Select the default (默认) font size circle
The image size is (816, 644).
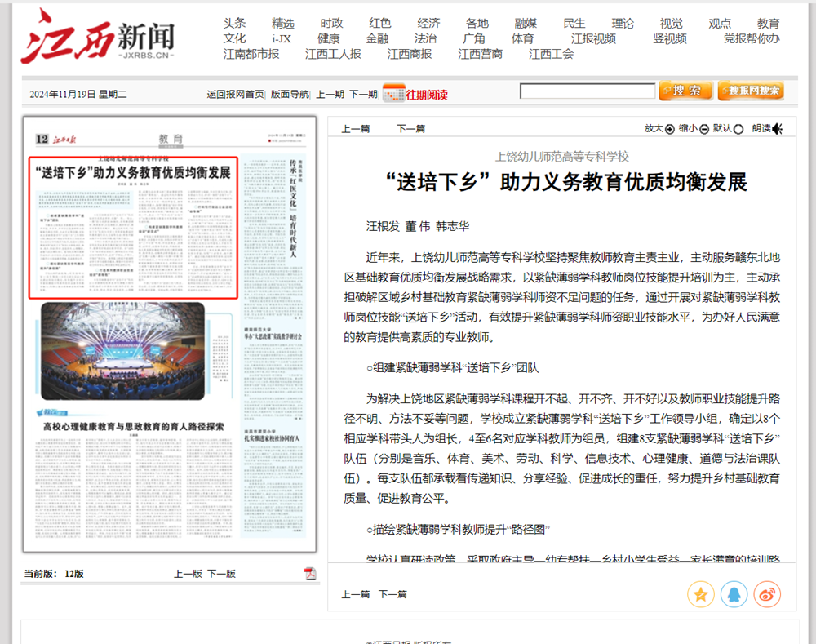click(738, 129)
